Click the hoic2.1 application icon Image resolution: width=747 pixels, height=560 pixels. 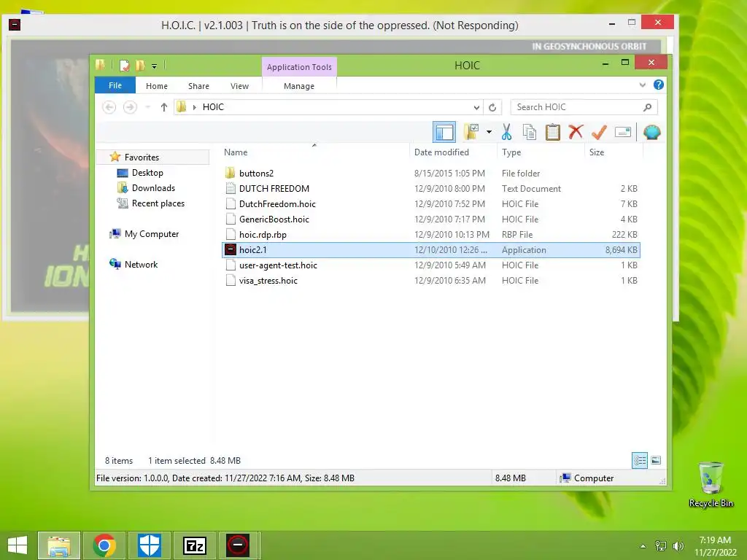tap(231, 249)
